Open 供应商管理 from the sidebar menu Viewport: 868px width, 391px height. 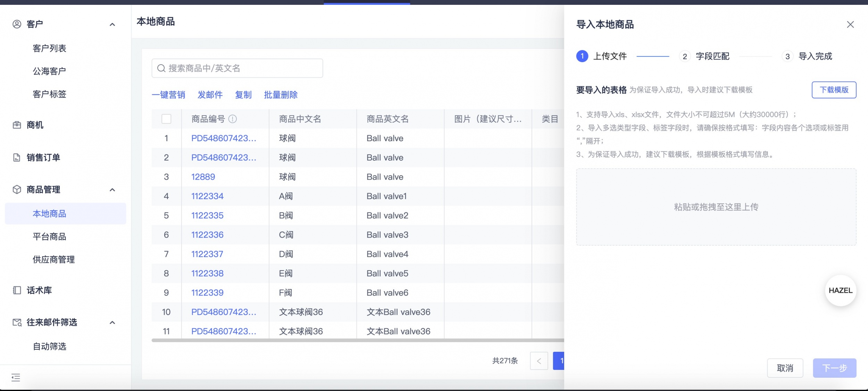(53, 259)
